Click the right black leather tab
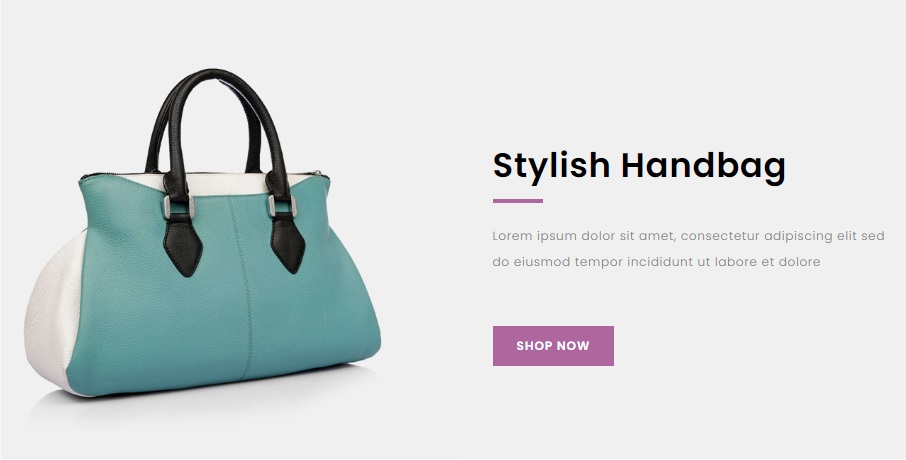The height and width of the screenshot is (460, 906). coord(288,244)
